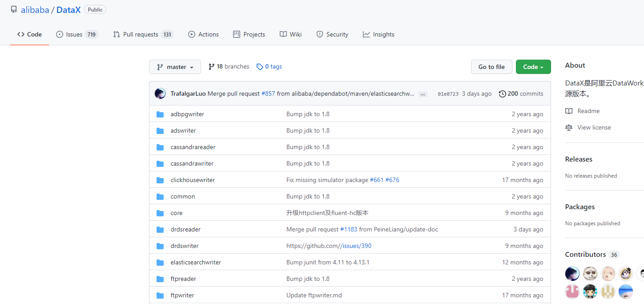The image size is (644, 304).
Task: Click the repository book icon beside alibaba
Action: [x=14, y=10]
